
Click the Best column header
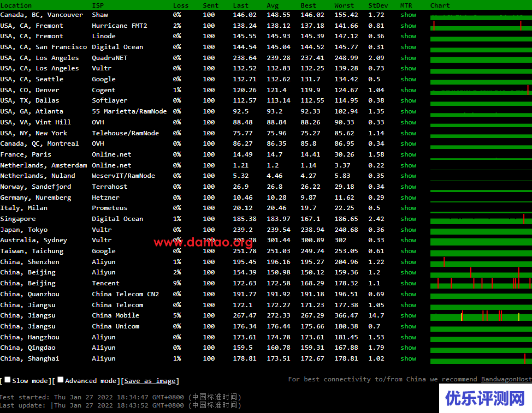click(308, 5)
